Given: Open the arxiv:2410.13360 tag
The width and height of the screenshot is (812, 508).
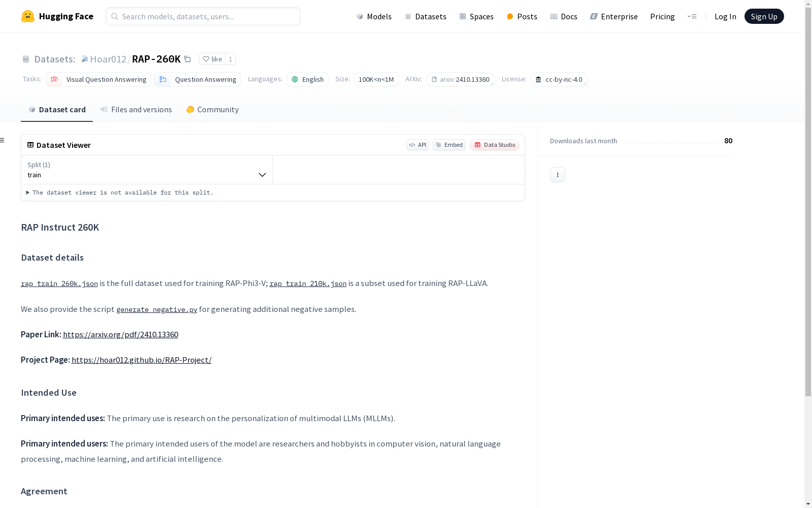Looking at the screenshot, I should pyautogui.click(x=460, y=79).
